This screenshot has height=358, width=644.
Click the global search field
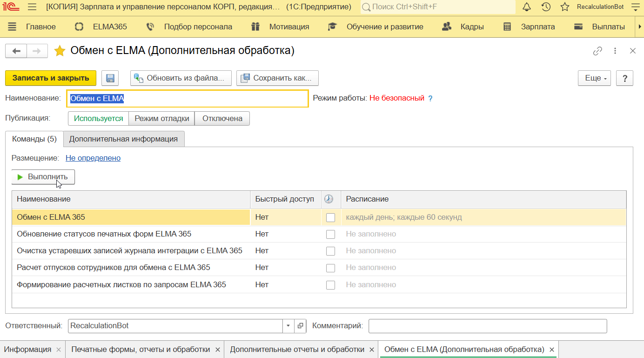pyautogui.click(x=438, y=7)
